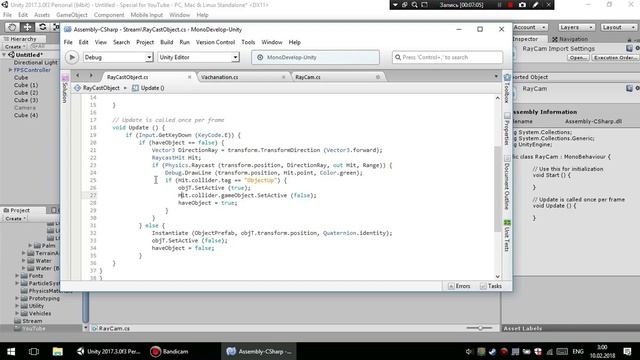Select Unity's Move tool
The width and height of the screenshot is (640, 360).
pyautogui.click(x=27, y=27)
